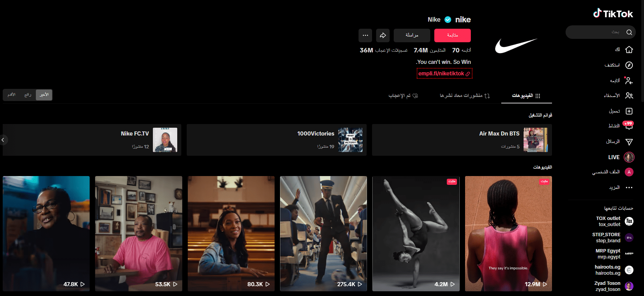
Task: Click the Nike verified badge
Action: pyautogui.click(x=448, y=20)
